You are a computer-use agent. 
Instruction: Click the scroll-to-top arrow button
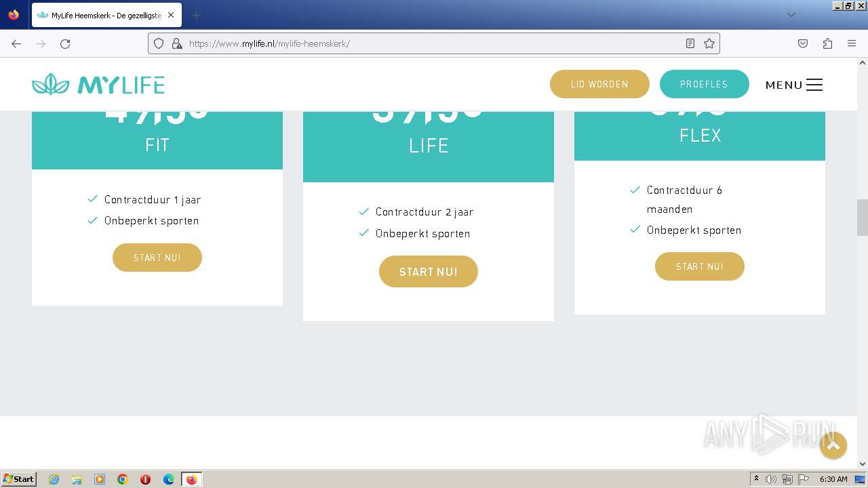[x=833, y=445]
